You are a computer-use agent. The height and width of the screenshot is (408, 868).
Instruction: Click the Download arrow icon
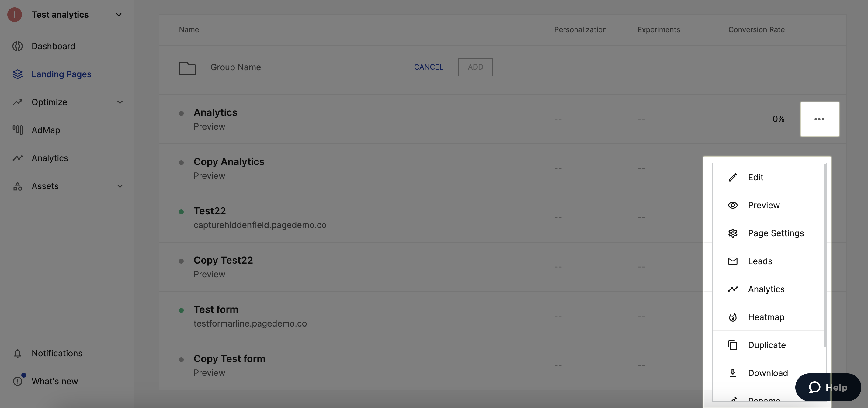coord(733,373)
